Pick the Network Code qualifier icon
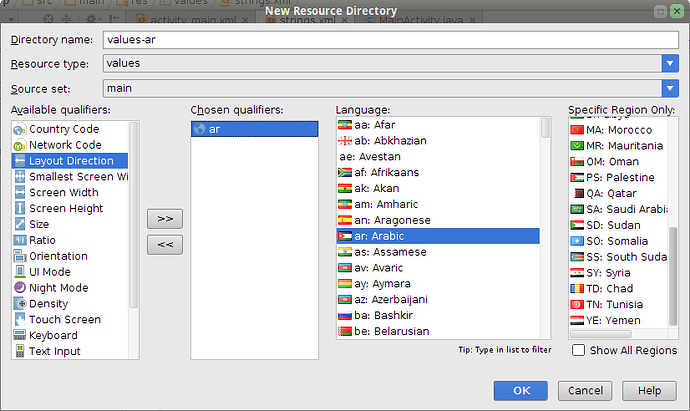 20,145
